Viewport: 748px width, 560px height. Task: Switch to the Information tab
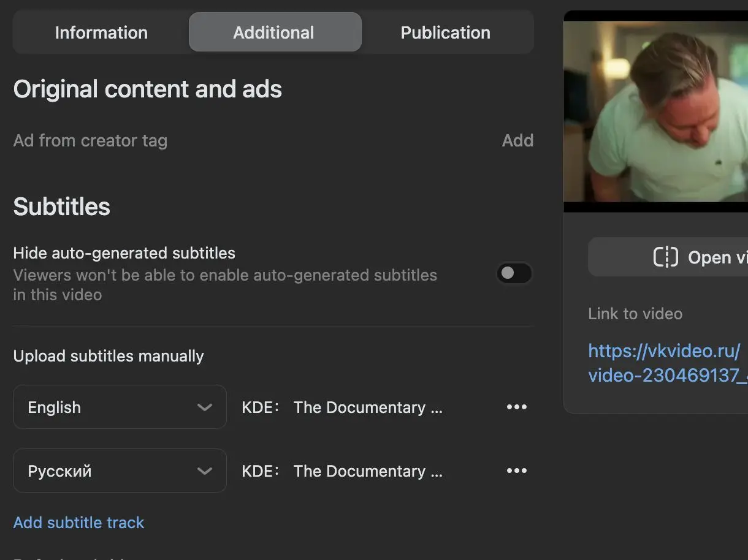coord(101,32)
